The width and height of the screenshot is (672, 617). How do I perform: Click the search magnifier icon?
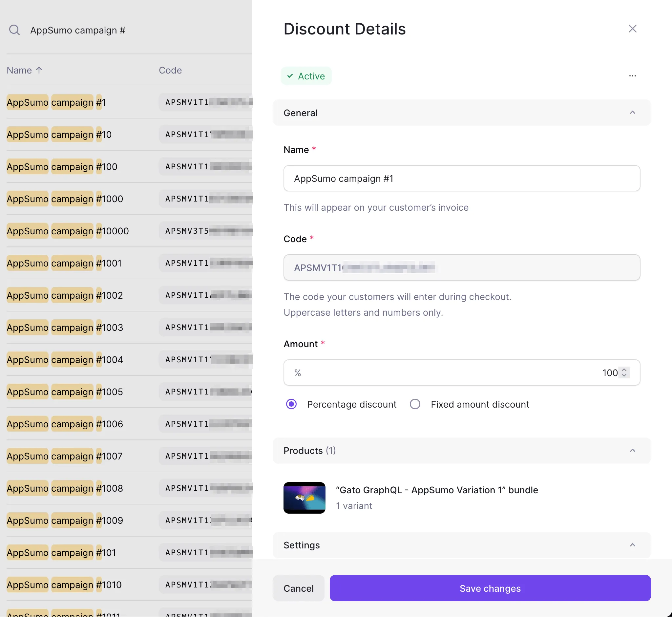[x=14, y=30]
